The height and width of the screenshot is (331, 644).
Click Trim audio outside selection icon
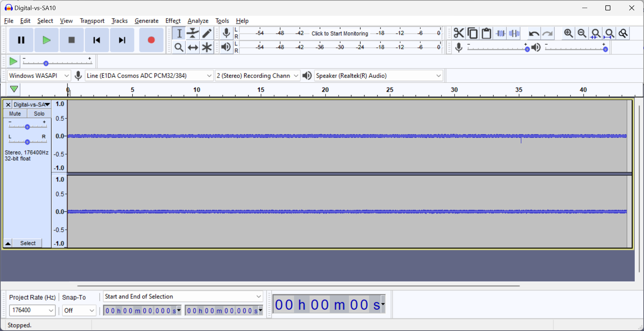tap(501, 33)
